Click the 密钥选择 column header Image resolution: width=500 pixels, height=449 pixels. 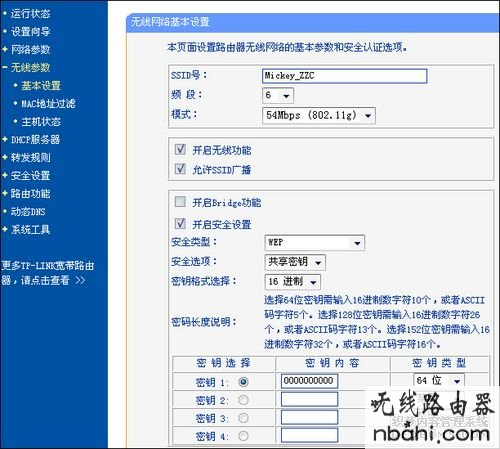coord(223,363)
